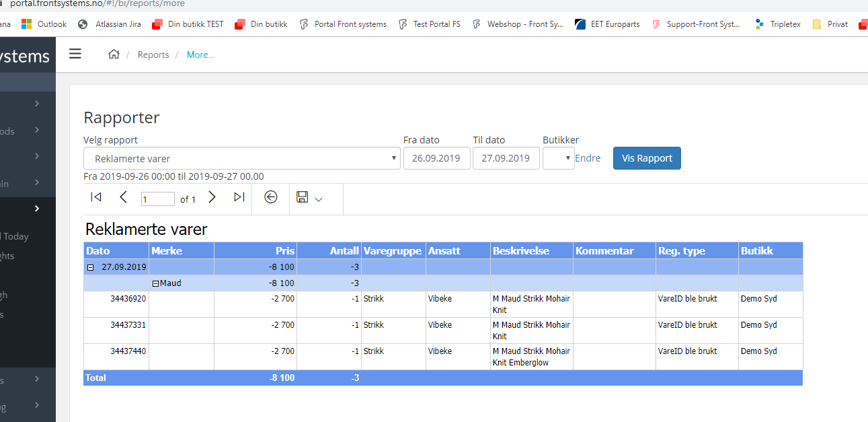Click the page number input box
Image resolution: width=868 pixels, height=422 pixels.
158,199
